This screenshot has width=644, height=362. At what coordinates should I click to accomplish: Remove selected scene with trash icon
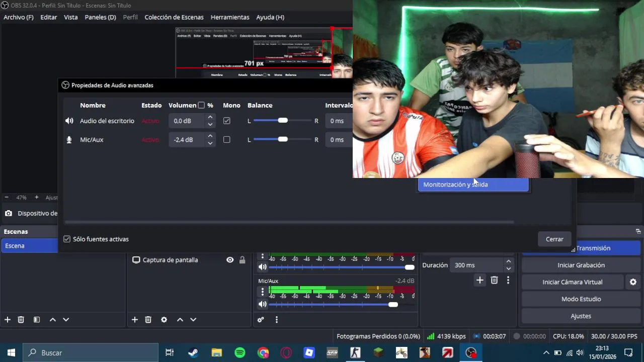[21, 320]
